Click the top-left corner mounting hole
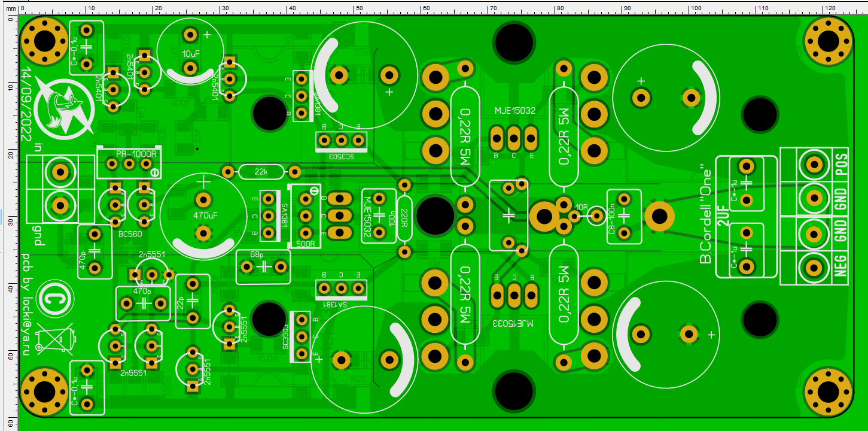This screenshot has height=431, width=868. pos(44,42)
